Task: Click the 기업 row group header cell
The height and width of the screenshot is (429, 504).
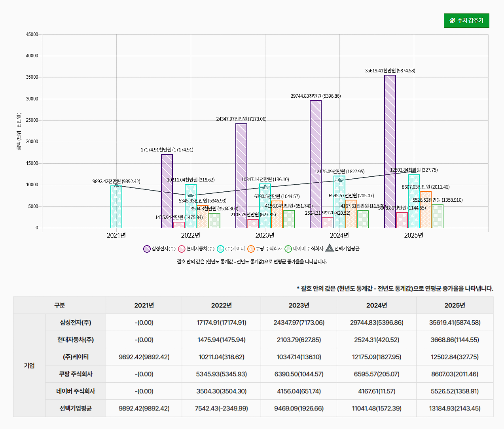Action: (x=30, y=365)
